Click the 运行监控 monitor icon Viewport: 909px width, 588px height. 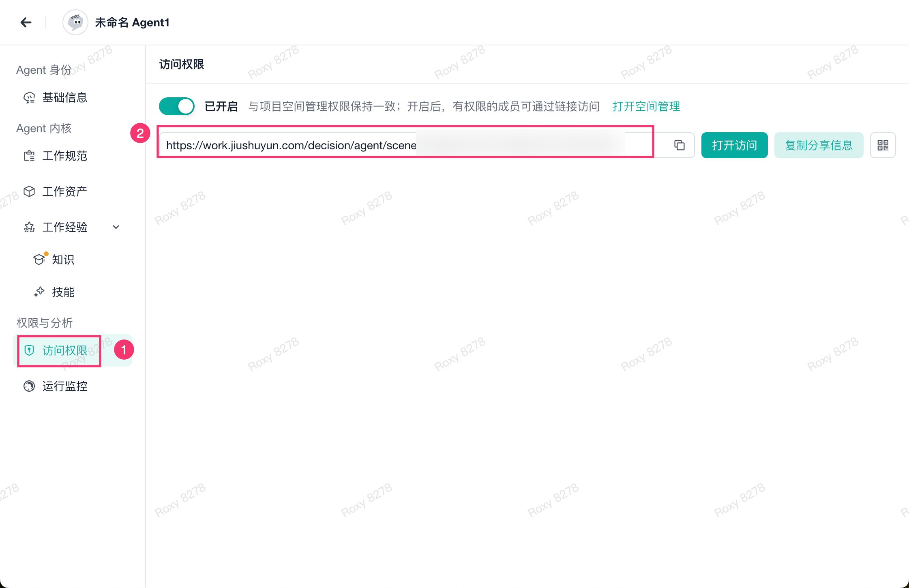click(29, 386)
